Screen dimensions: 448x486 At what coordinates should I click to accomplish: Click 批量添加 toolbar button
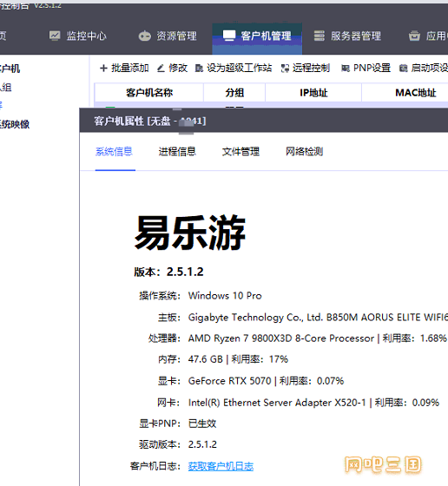(x=124, y=68)
